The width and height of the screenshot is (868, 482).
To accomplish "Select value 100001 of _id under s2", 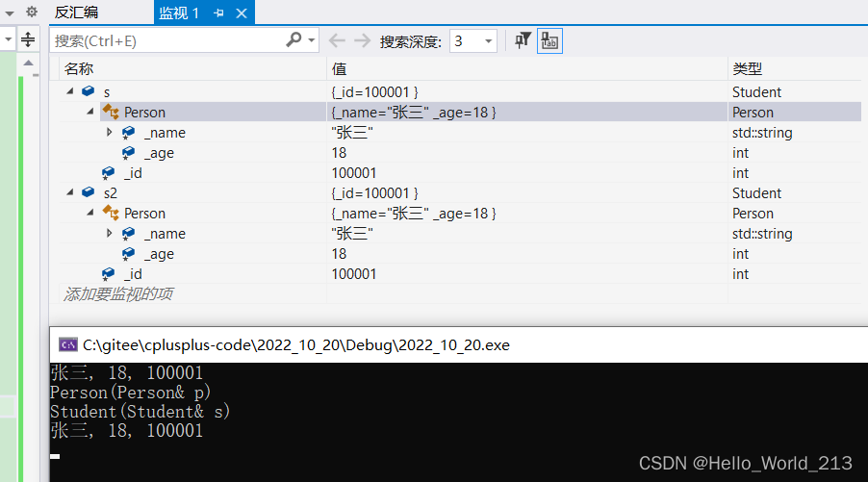I will tap(354, 274).
